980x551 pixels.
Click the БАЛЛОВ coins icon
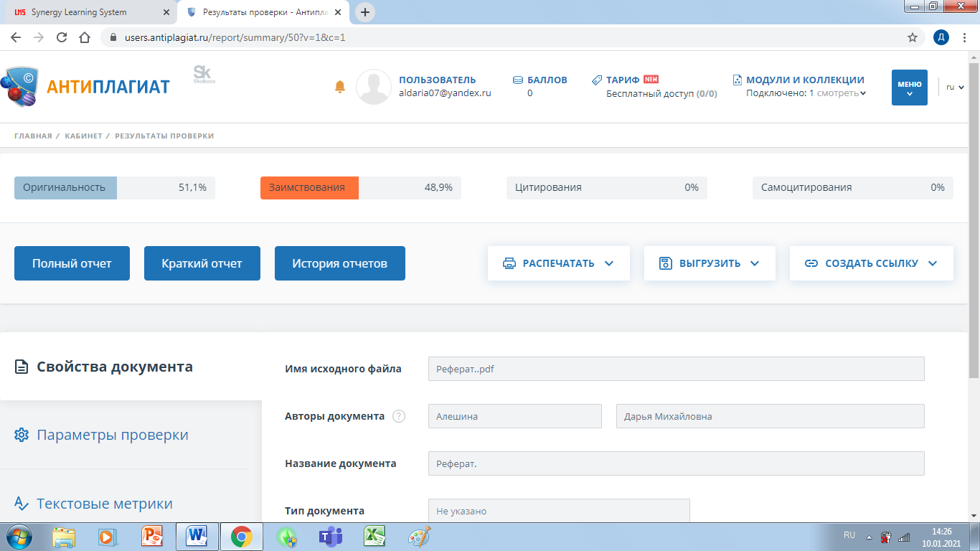pyautogui.click(x=518, y=80)
